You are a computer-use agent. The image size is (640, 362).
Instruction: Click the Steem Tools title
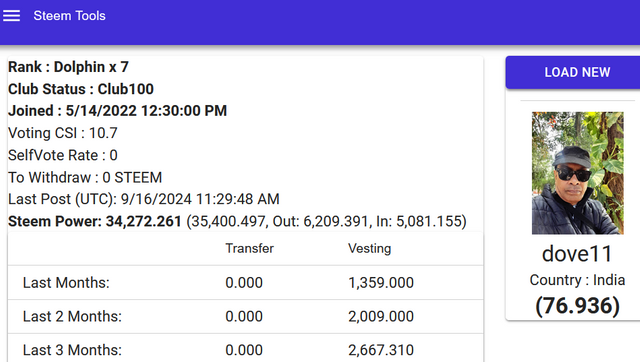69,16
